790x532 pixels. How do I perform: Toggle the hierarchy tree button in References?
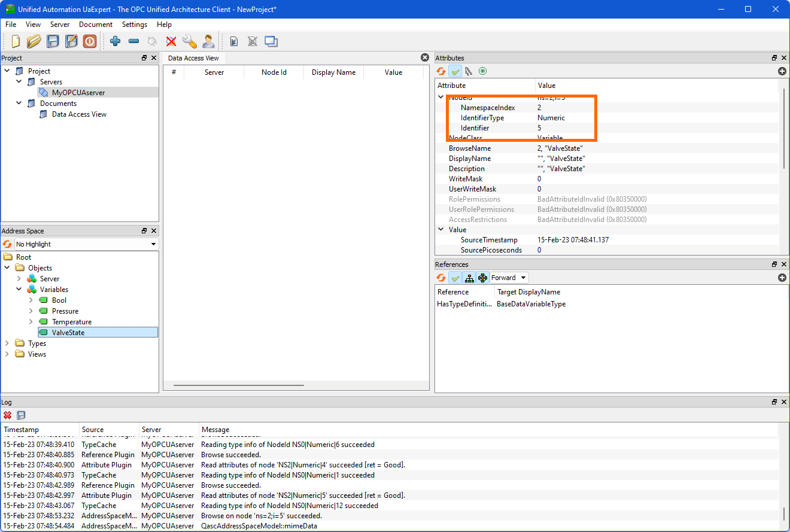click(x=469, y=278)
